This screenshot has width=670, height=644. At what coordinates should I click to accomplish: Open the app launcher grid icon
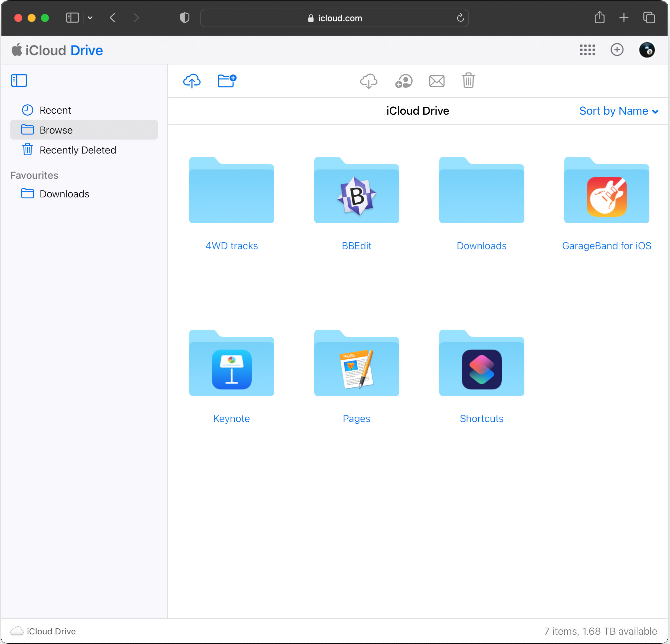(x=587, y=50)
